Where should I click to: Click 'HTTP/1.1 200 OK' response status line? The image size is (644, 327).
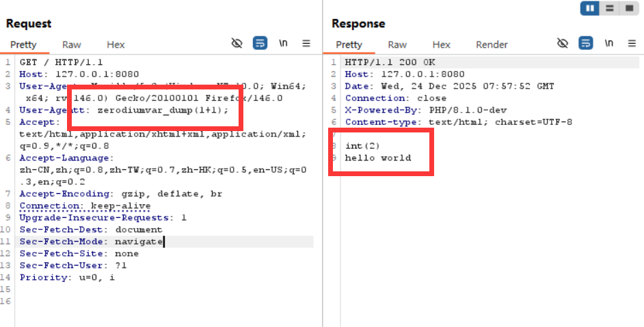pos(390,63)
